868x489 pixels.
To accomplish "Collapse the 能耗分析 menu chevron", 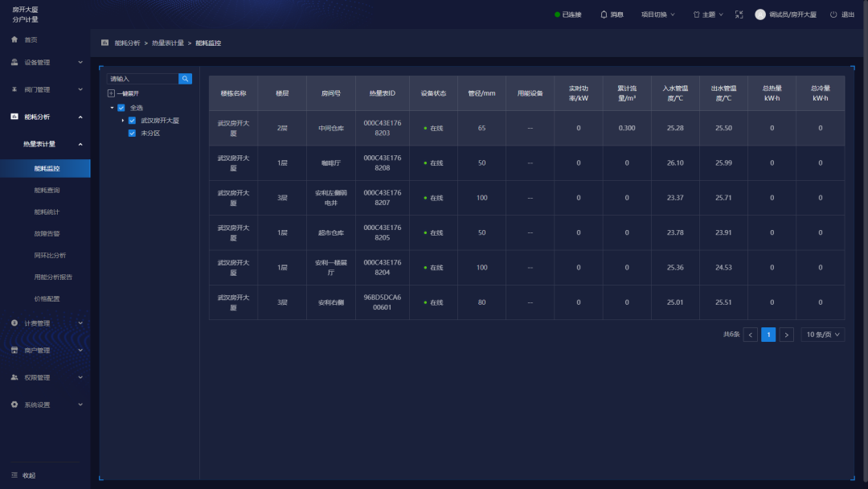I will pyautogui.click(x=80, y=117).
